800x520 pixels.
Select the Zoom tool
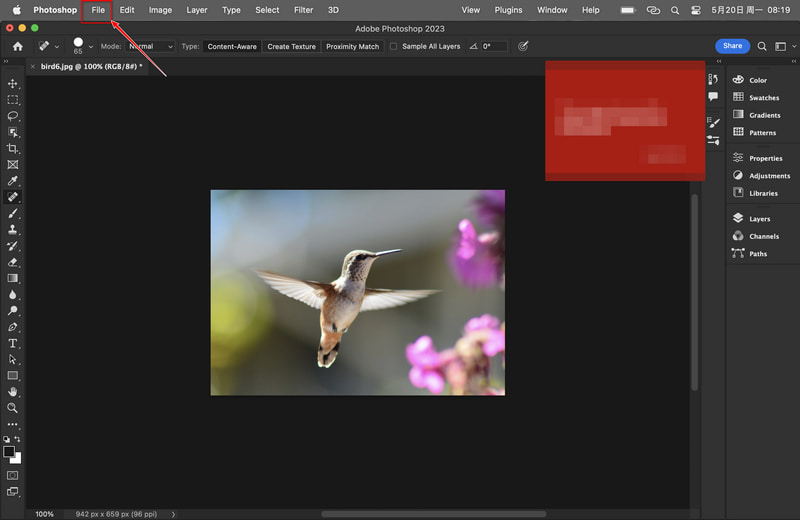(12, 408)
